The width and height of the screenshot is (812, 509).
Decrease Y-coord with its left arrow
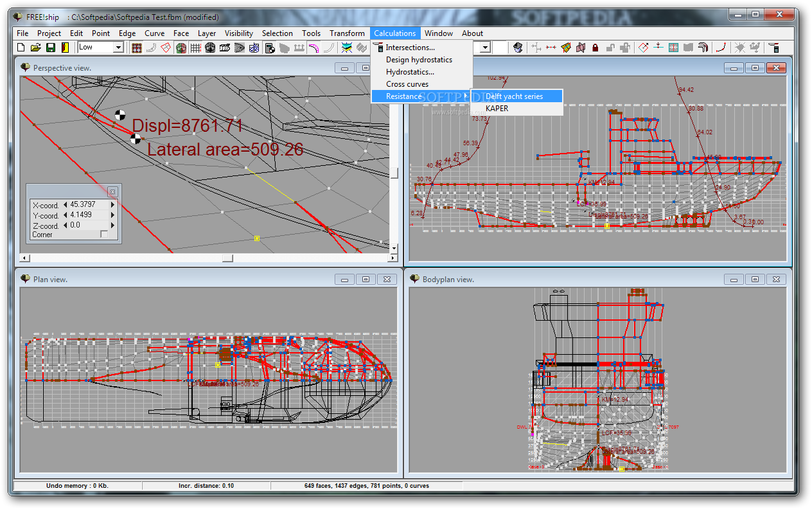[x=65, y=215]
